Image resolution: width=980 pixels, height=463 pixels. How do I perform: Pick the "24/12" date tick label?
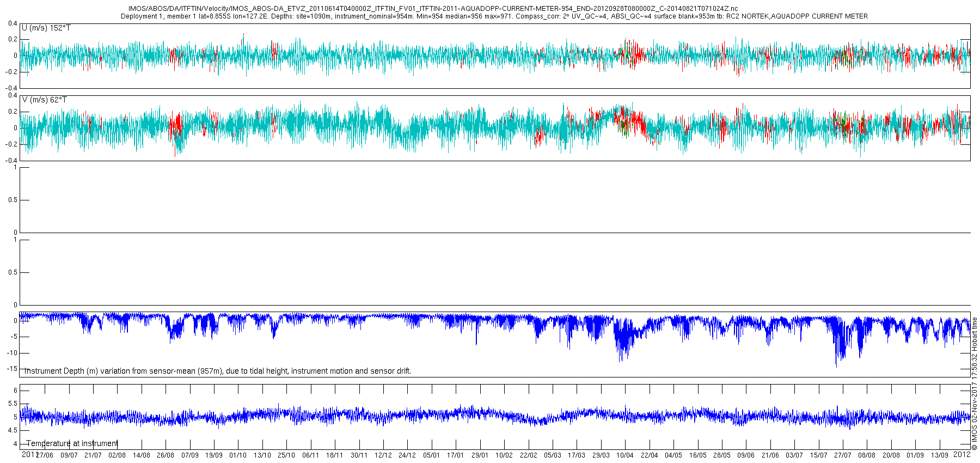pos(407,455)
